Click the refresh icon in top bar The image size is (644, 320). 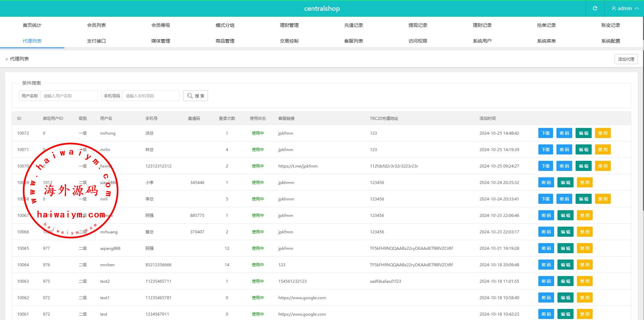tap(595, 8)
